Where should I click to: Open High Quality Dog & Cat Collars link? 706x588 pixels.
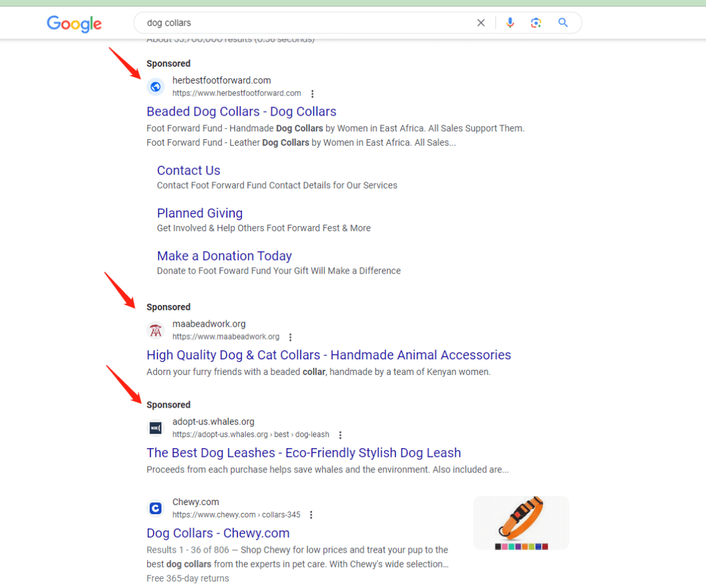pyautogui.click(x=328, y=355)
